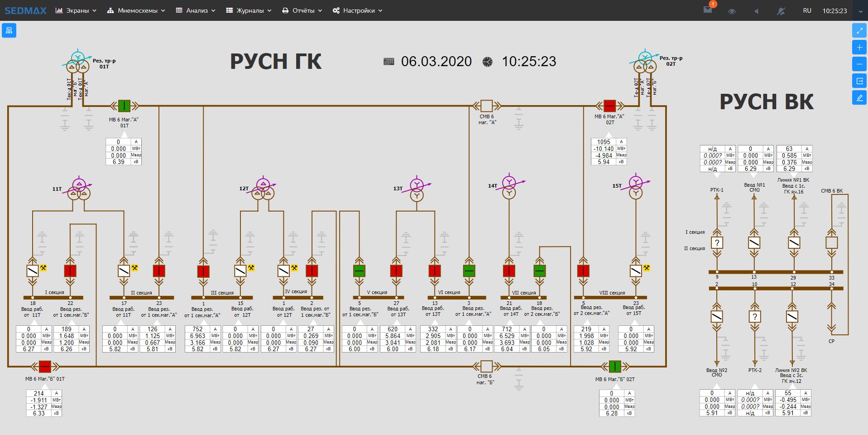Click the SEDMAX logo

pyautogui.click(x=25, y=10)
